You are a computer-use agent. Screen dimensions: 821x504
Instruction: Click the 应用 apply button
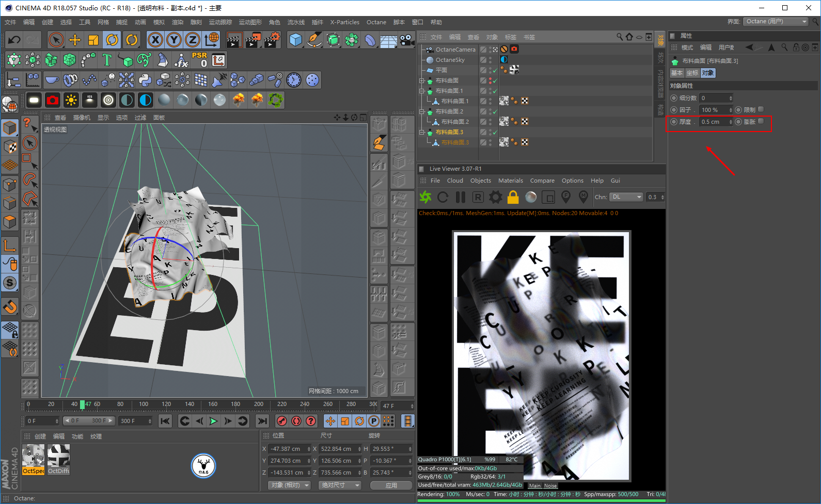[391, 485]
